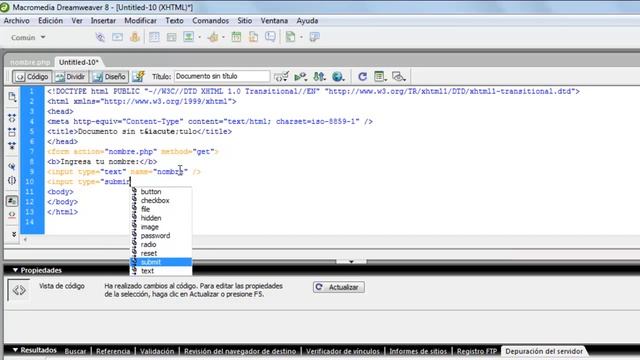Click the Live Data view icon
Image resolution: width=640 pixels, height=360 pixels.
[139, 76]
